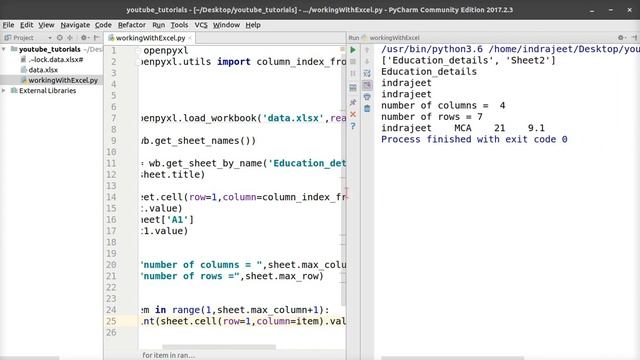Click Up the Stack Trace arrow
Screen dimensions: 640x360
[367, 50]
